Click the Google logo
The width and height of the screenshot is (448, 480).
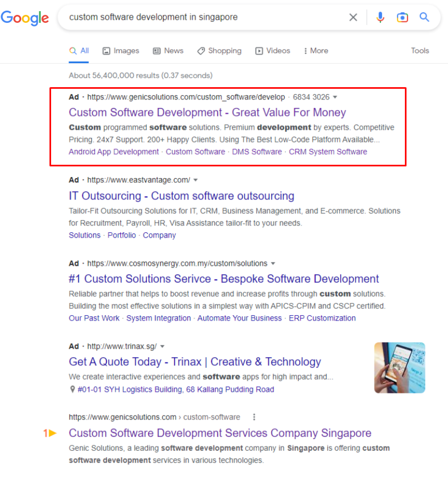(x=25, y=18)
